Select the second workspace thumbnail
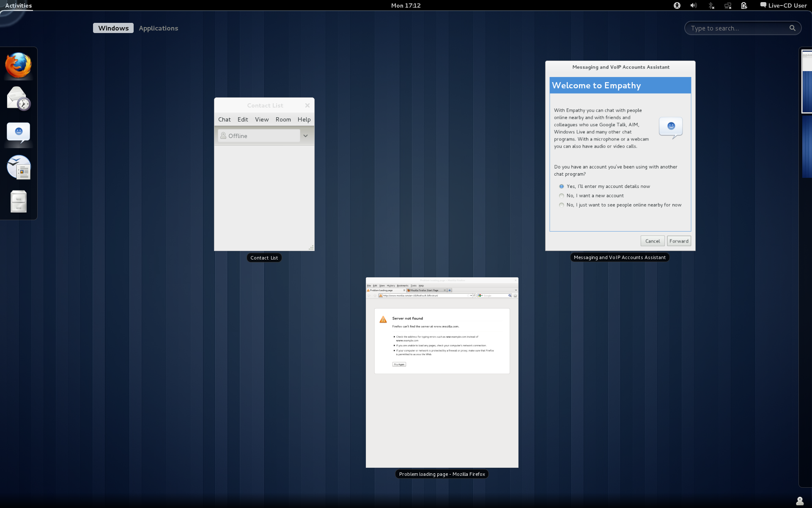 point(807,146)
